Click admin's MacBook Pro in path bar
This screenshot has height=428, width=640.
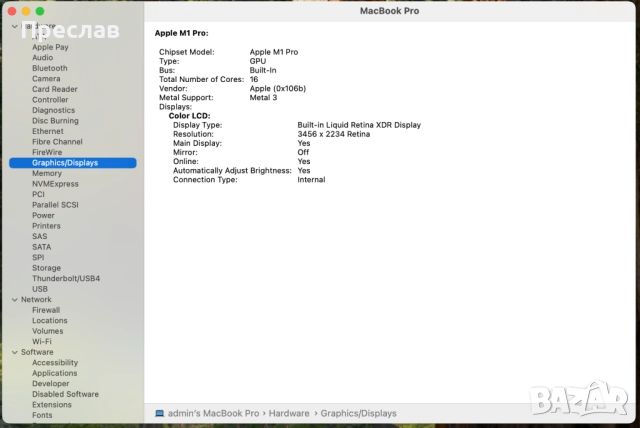213,413
